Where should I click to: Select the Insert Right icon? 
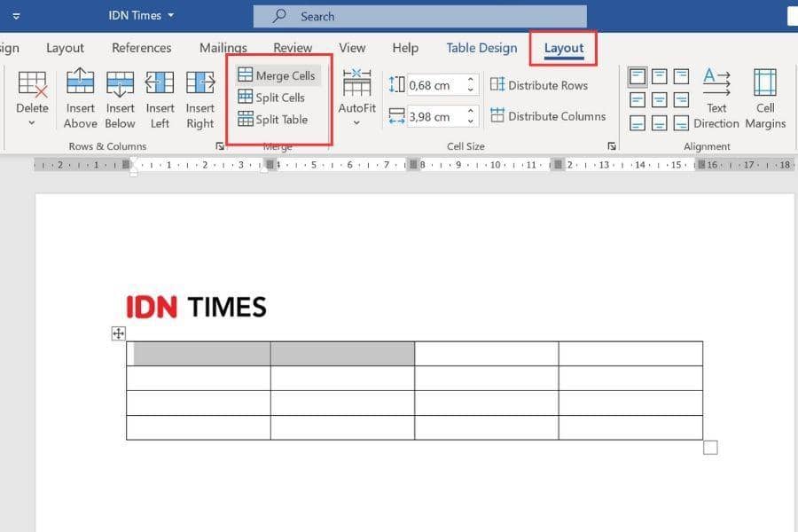click(x=199, y=93)
